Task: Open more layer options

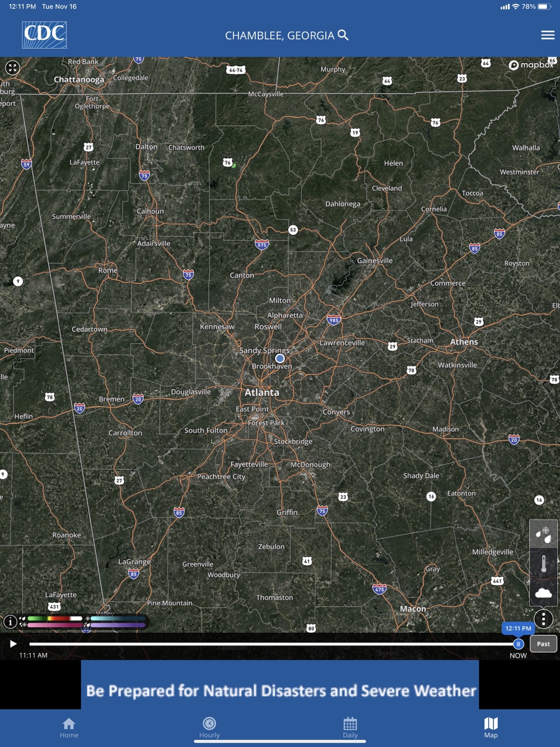Action: tap(543, 619)
